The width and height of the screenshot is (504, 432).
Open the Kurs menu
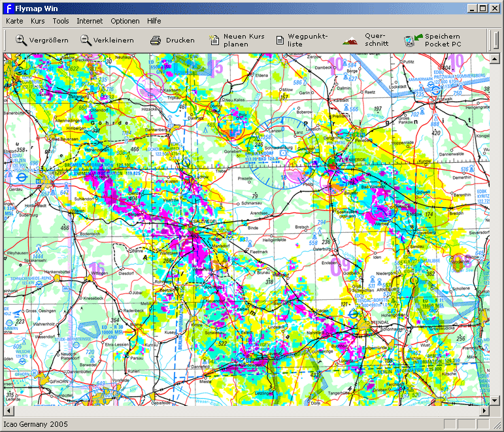point(38,21)
